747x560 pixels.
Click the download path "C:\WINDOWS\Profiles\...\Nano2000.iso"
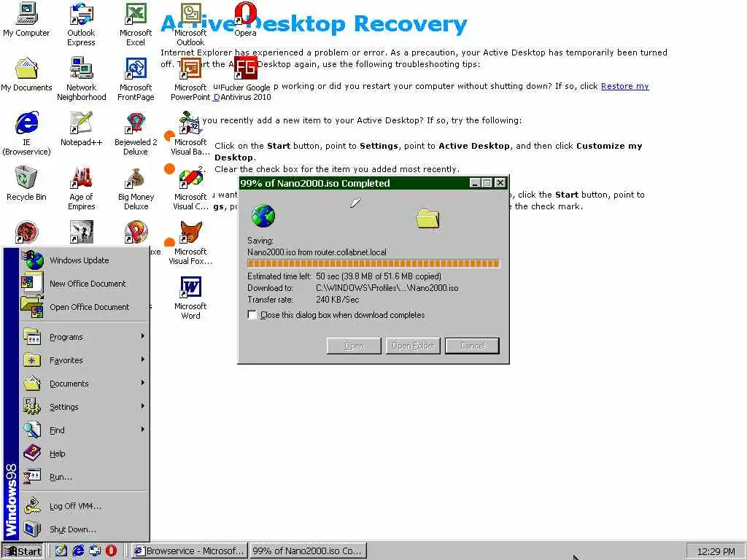[387, 287]
